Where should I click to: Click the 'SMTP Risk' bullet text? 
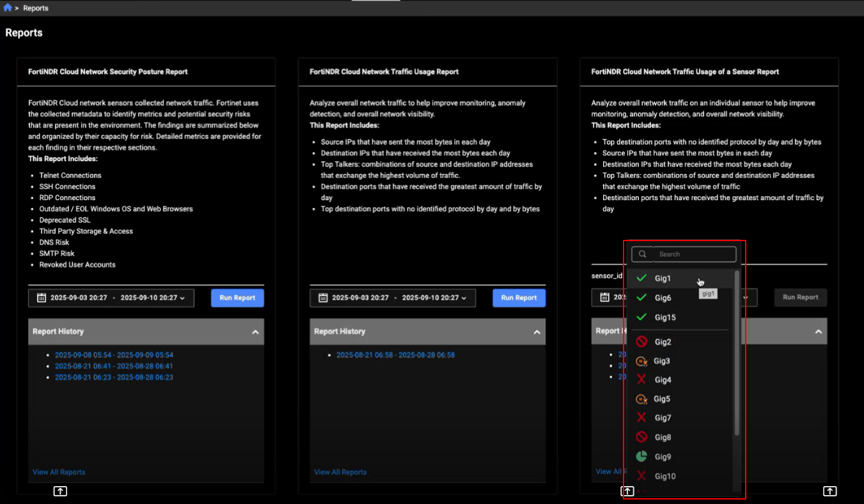[x=57, y=254]
